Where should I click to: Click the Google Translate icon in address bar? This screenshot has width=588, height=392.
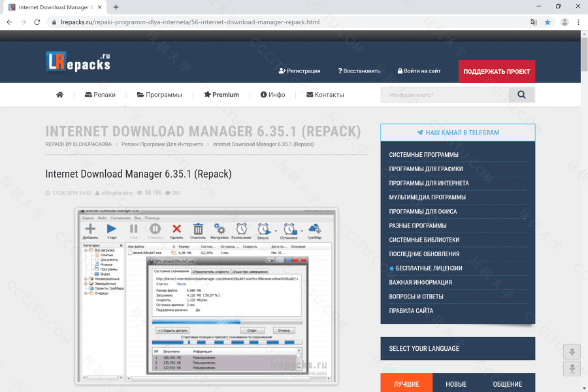534,22
